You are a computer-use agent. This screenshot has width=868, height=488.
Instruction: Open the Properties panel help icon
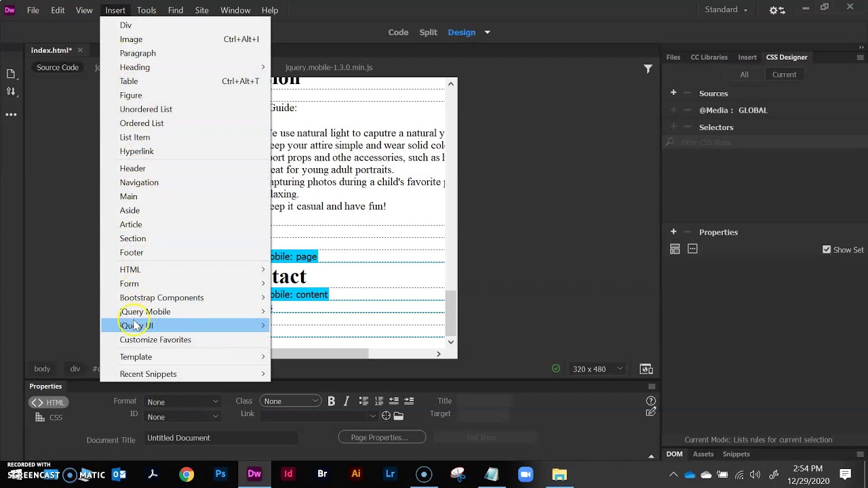click(651, 401)
